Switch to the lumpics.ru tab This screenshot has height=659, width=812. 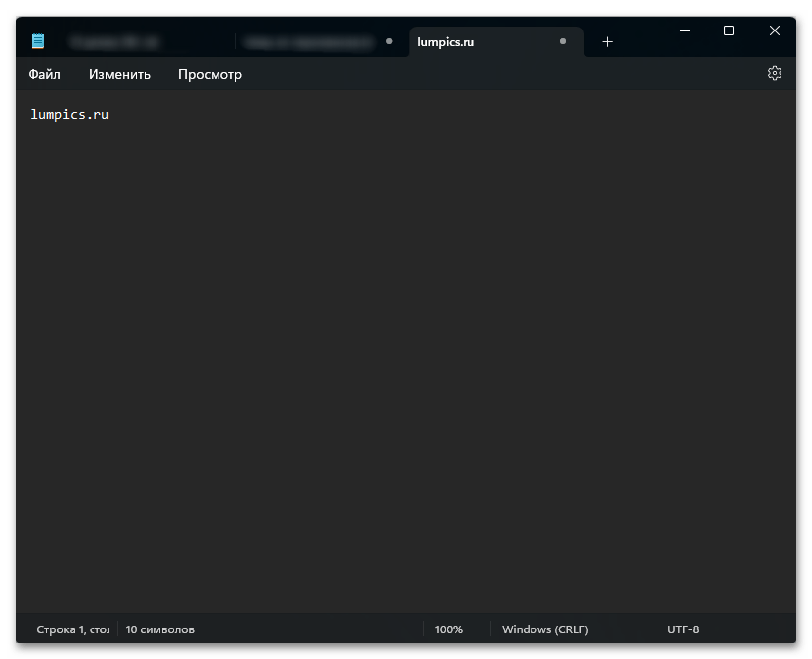point(472,42)
